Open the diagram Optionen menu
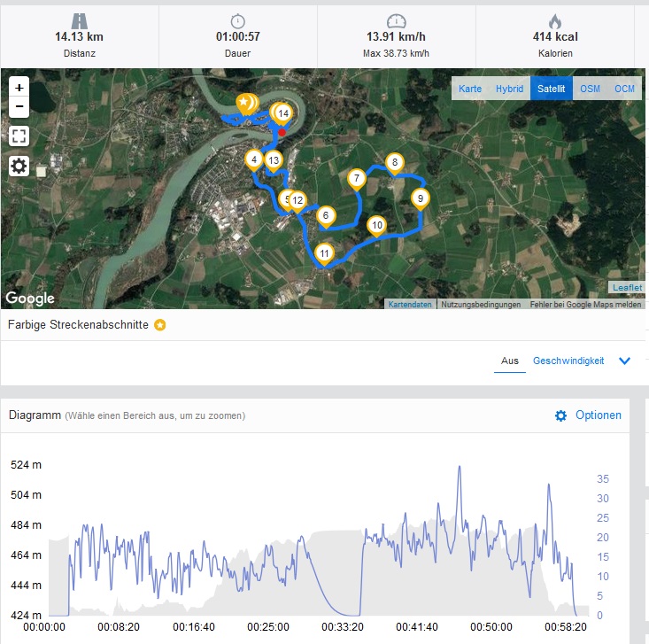Screen dimensions: 649x644 598,415
